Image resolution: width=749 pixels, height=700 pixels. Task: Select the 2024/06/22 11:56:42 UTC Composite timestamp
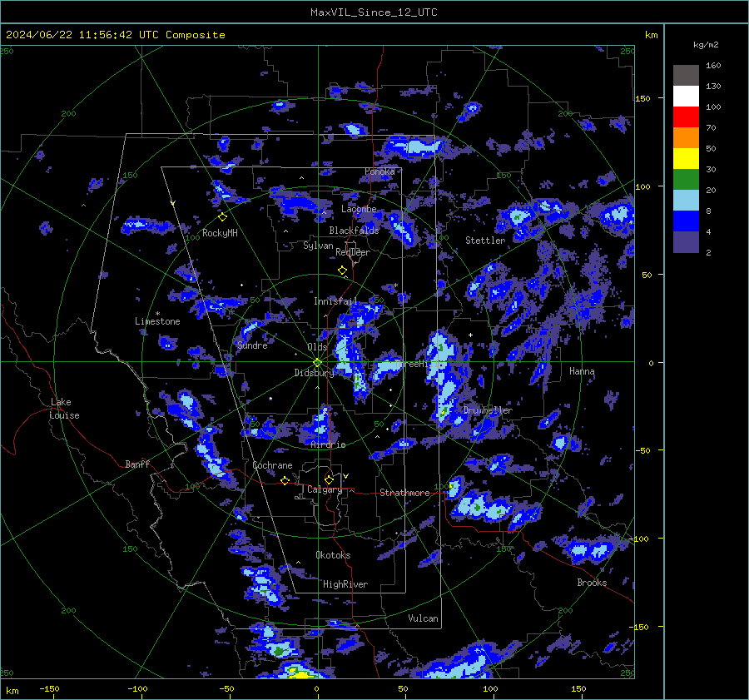tap(116, 35)
